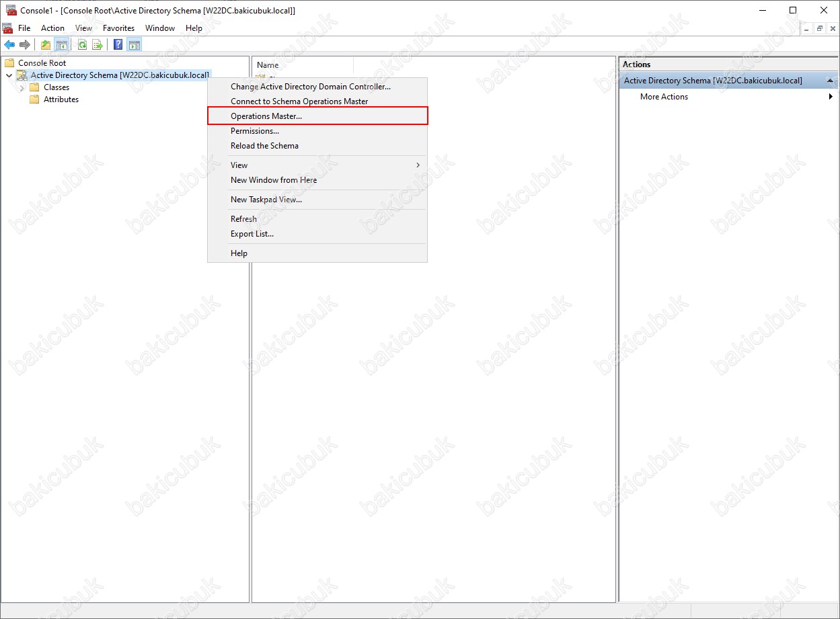840x619 pixels.
Task: Click the Console Root folder icon
Action: pyautogui.click(x=9, y=63)
